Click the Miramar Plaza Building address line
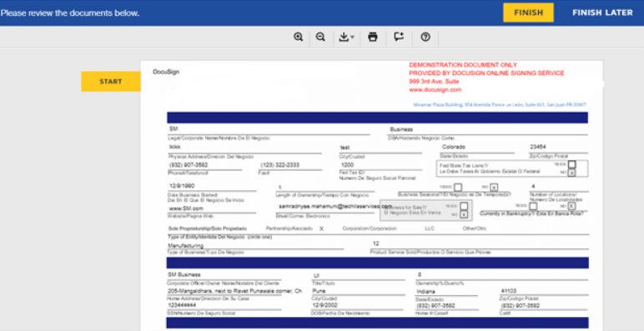 500,105
